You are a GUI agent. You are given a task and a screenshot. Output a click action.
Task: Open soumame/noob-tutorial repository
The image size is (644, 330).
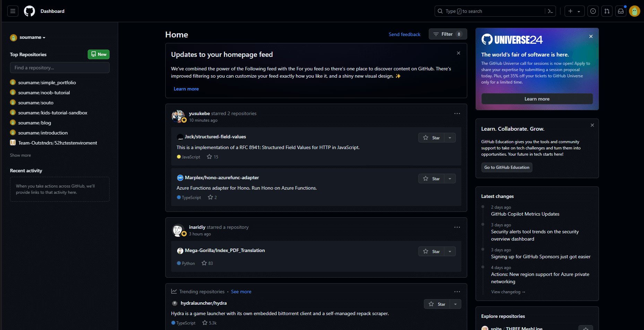click(x=44, y=93)
